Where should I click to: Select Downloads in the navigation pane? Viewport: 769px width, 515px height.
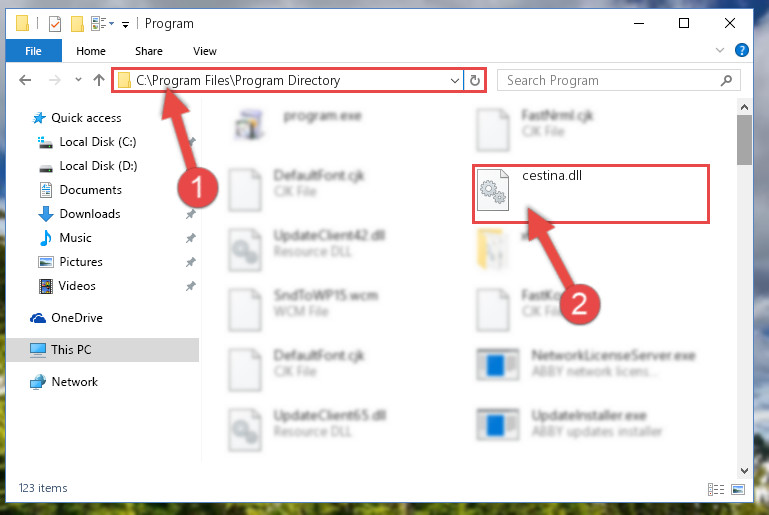(90, 214)
